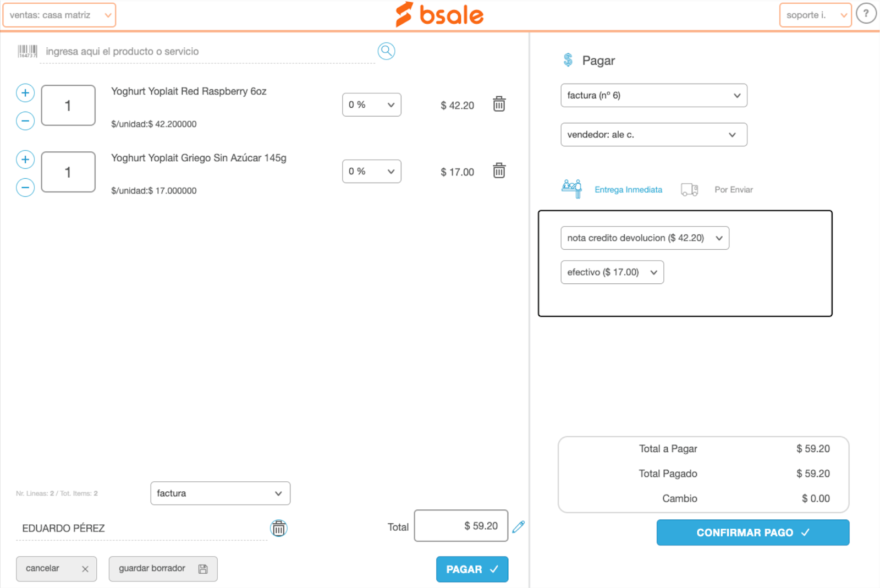880x588 pixels.
Task: Open the ventas: casa matriz dropdown
Action: coord(59,15)
